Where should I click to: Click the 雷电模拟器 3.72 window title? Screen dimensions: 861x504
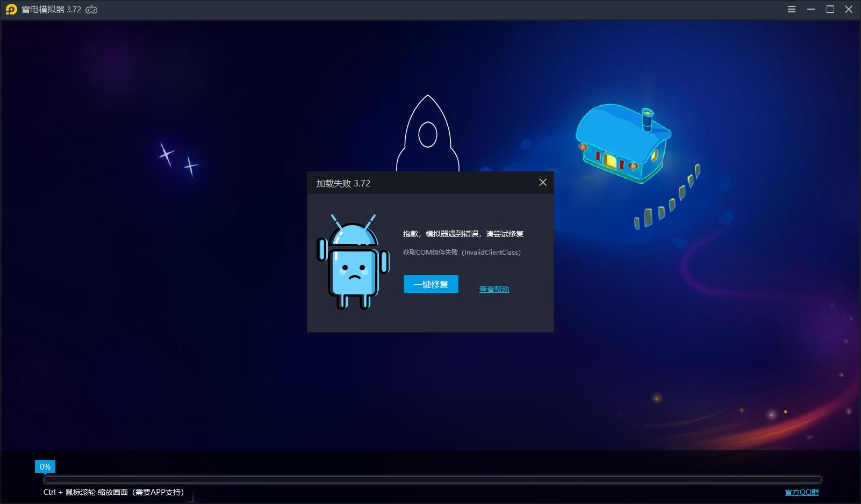pyautogui.click(x=51, y=10)
